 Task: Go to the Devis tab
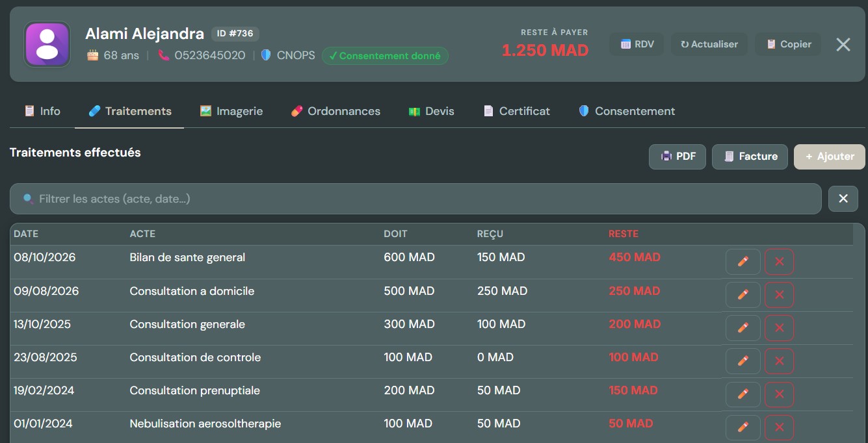click(x=431, y=111)
